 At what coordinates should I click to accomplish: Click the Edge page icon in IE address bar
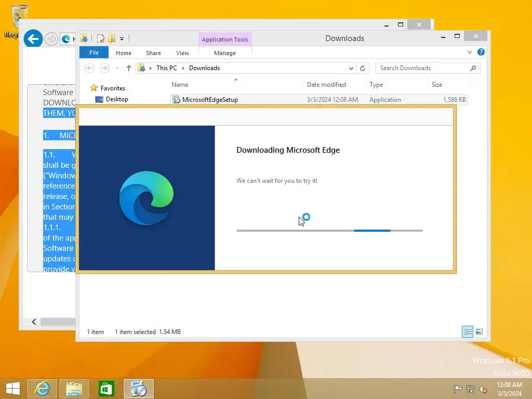[x=66, y=39]
